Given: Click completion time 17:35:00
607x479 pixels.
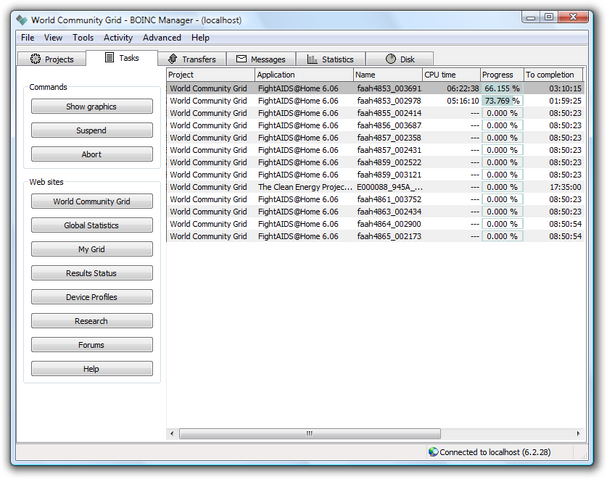Looking at the screenshot, I should click(x=566, y=187).
